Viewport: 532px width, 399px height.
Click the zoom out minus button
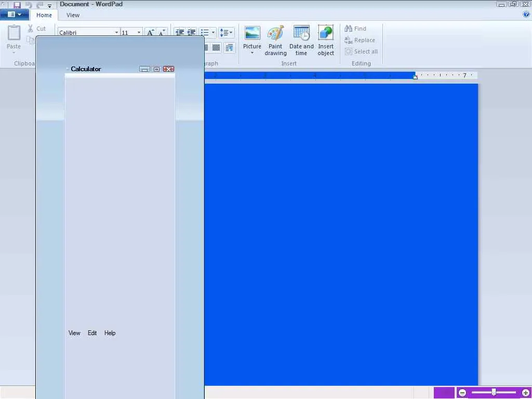(462, 393)
